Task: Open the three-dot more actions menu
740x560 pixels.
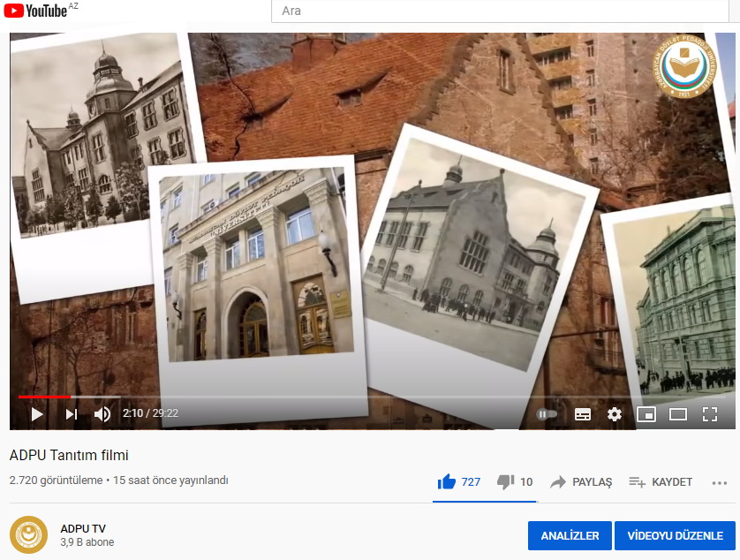Action: point(720,482)
